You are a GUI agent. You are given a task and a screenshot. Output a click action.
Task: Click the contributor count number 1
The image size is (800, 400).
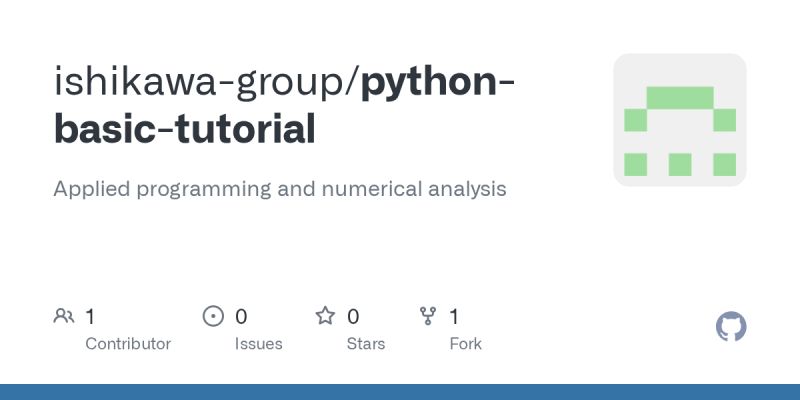[x=90, y=317]
